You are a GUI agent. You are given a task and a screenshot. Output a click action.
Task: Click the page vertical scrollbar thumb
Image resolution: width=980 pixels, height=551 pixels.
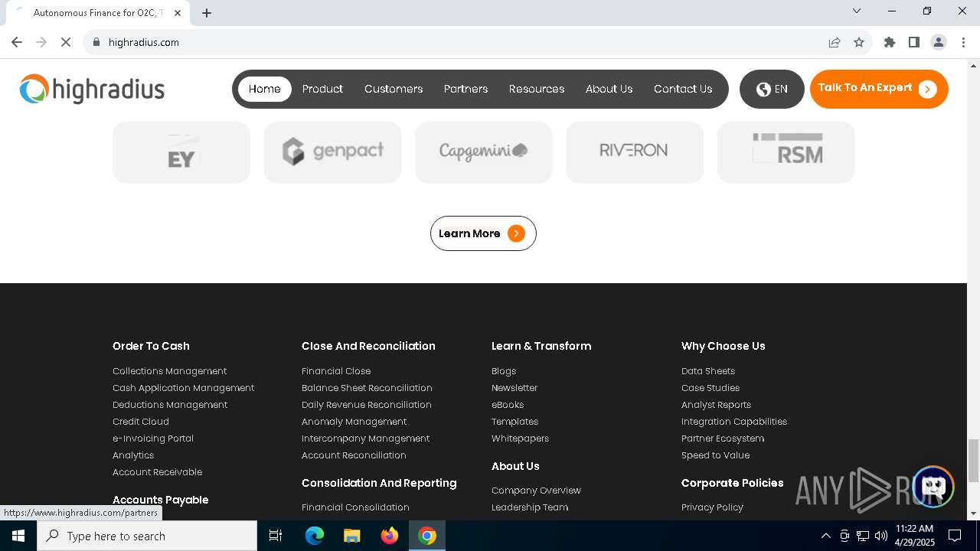coord(973,461)
